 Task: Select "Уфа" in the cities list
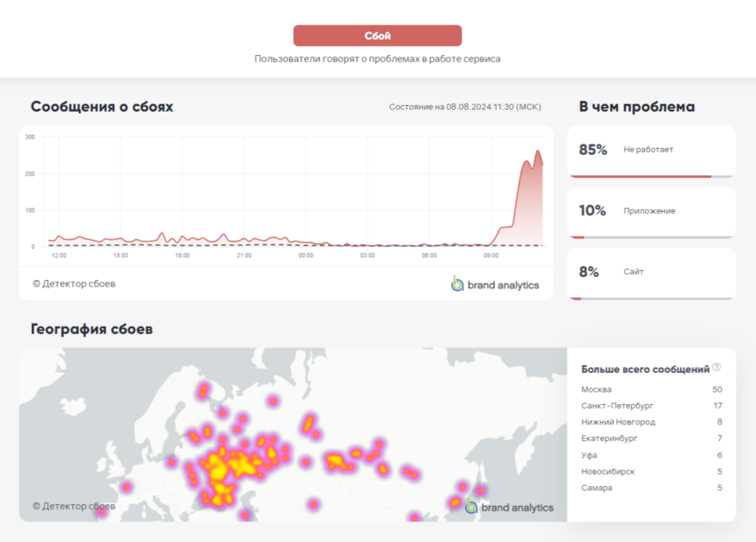[589, 455]
